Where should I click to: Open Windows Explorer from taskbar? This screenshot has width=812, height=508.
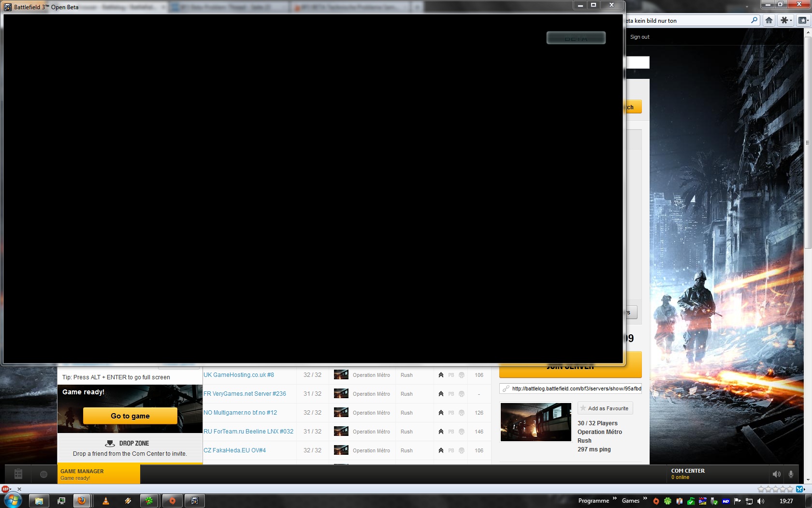click(39, 501)
